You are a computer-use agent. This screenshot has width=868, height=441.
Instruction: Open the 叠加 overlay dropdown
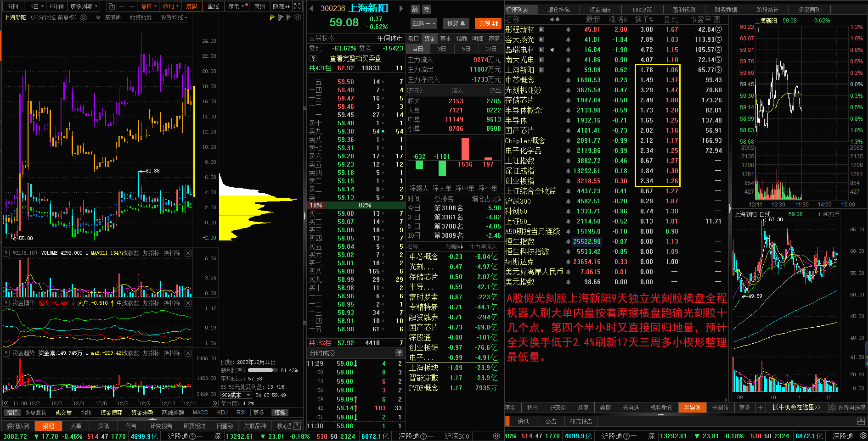coord(171,6)
